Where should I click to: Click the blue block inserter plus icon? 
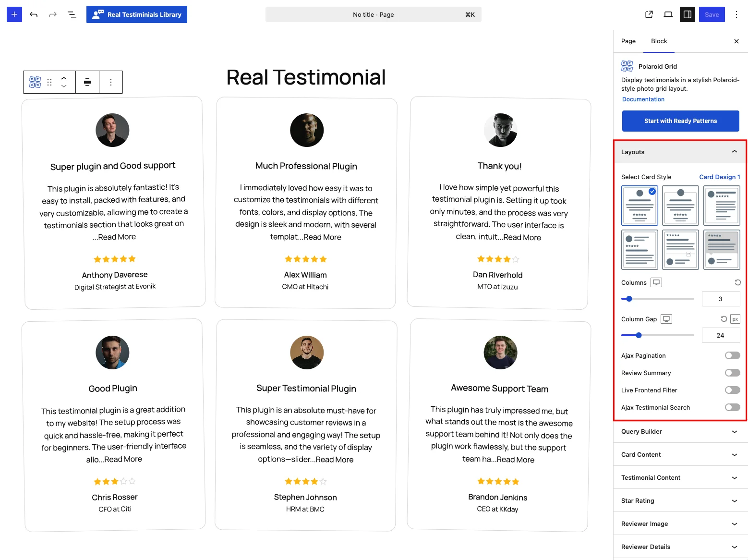tap(14, 14)
